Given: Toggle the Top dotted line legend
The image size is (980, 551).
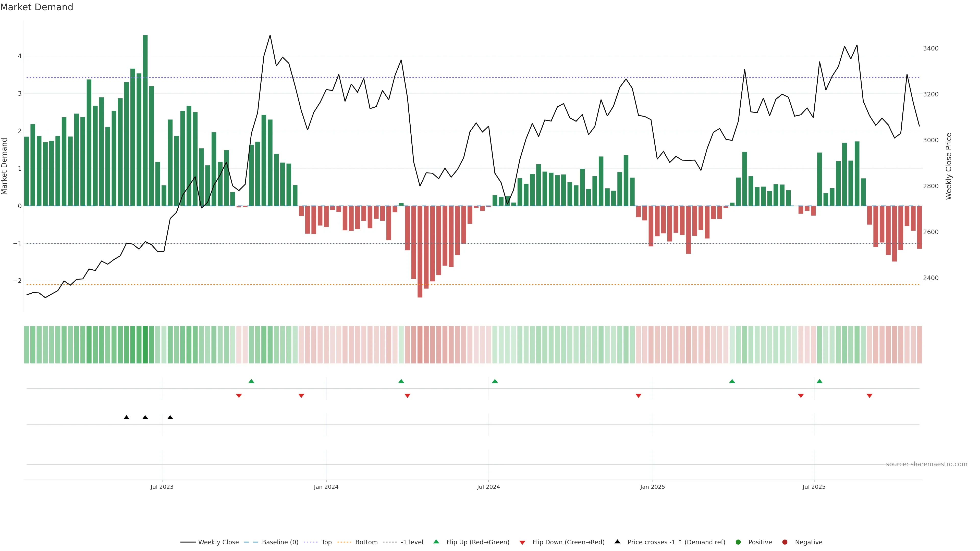Looking at the screenshot, I should coord(326,542).
